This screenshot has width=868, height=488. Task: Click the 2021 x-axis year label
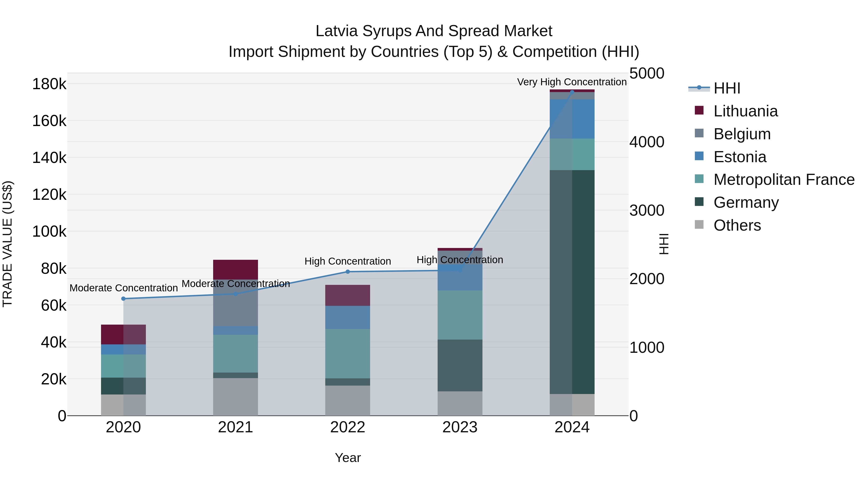click(x=236, y=427)
